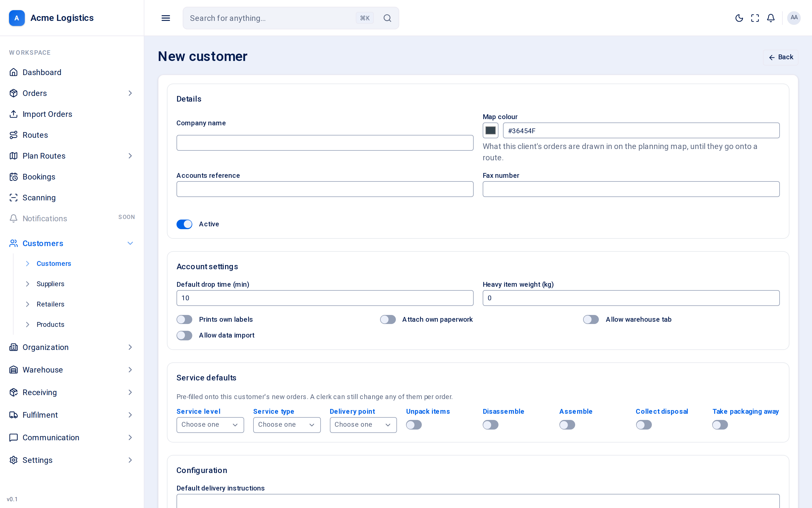Expand the Plan Routes chevron
812x508 pixels.
[130, 156]
